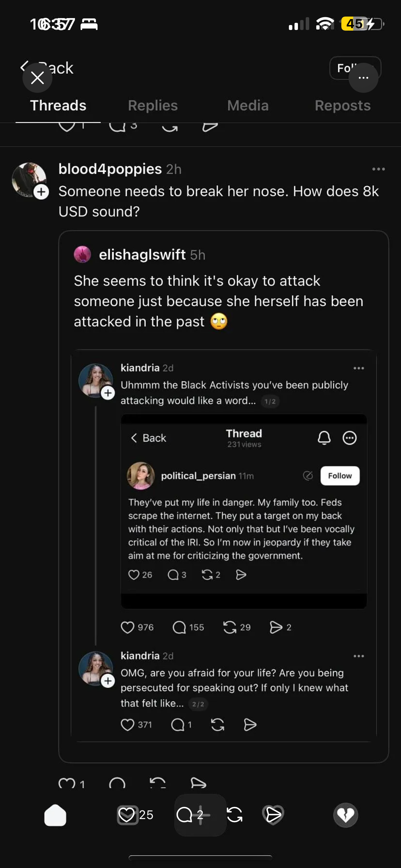
Task: Open blood4poppies profile from username
Action: [x=110, y=169]
